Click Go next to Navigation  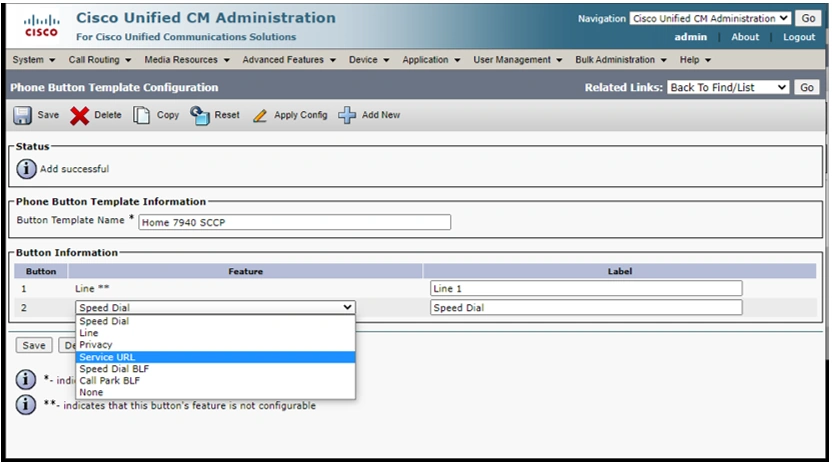point(808,19)
